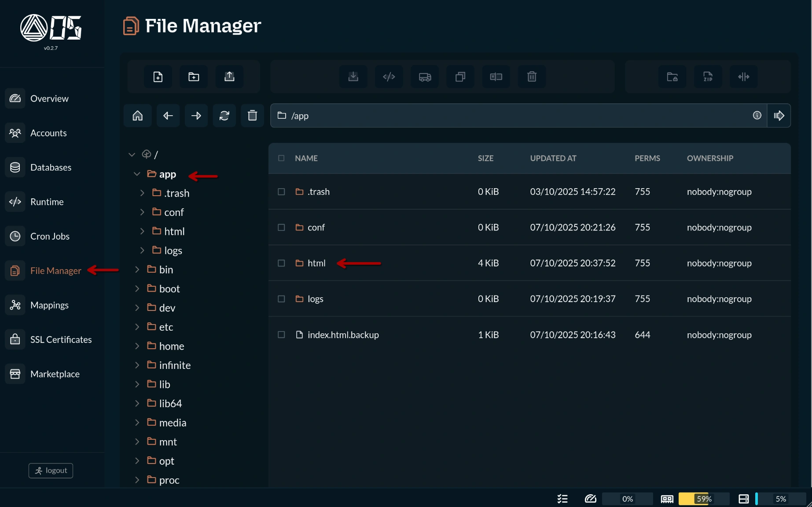Click the upload file icon
This screenshot has width=812, height=507.
pos(229,77)
